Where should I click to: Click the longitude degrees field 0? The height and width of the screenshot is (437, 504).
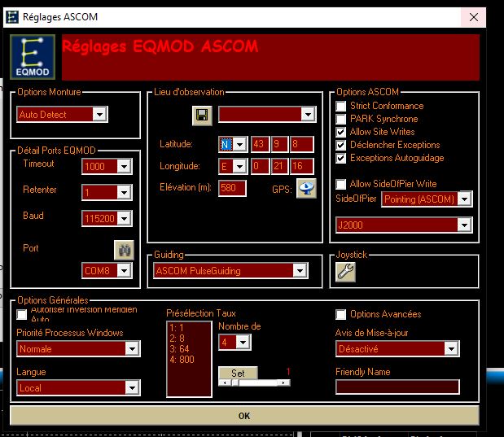coord(260,166)
